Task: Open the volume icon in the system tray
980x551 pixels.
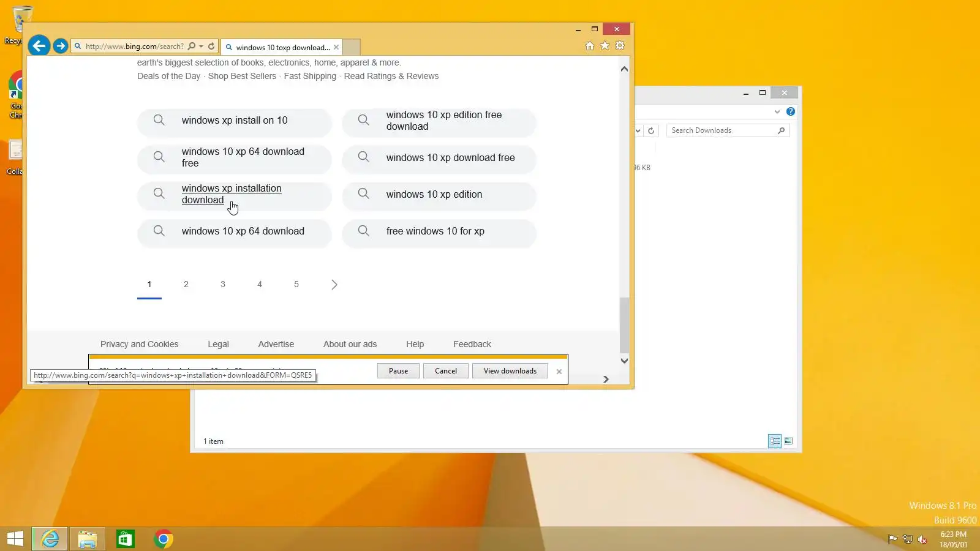Action: pyautogui.click(x=922, y=539)
